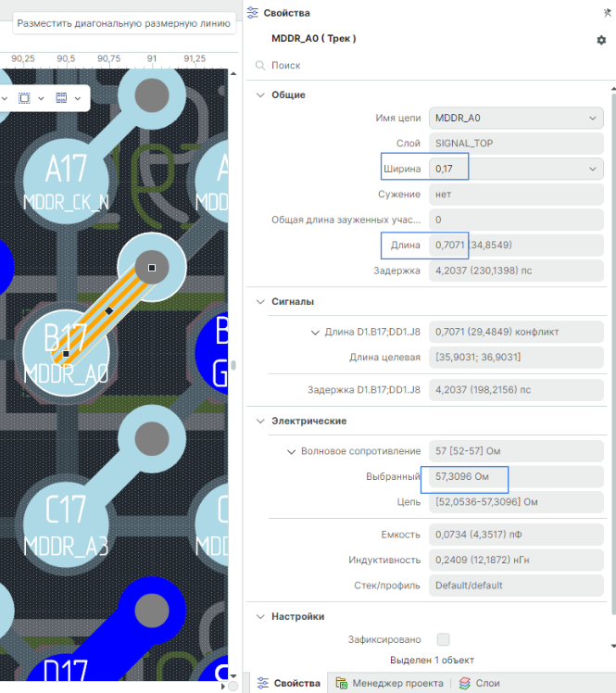Viewport: 616px width, 693px height.
Task: Click the C17 MDDR_A3 pad
Action: click(66, 524)
